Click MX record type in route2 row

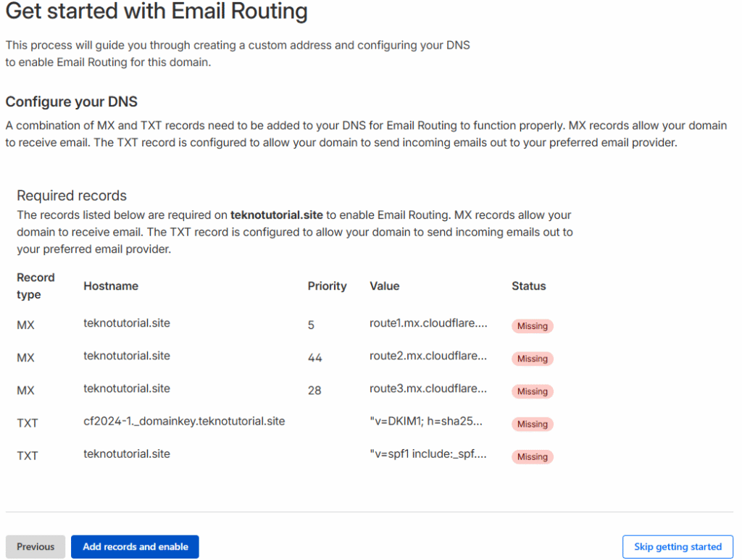[25, 358]
